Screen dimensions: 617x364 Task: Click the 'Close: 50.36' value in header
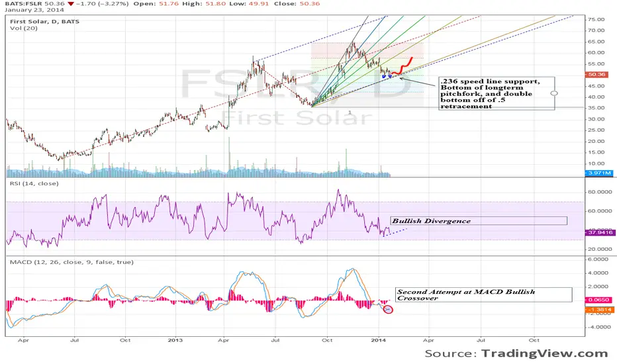(297, 3)
